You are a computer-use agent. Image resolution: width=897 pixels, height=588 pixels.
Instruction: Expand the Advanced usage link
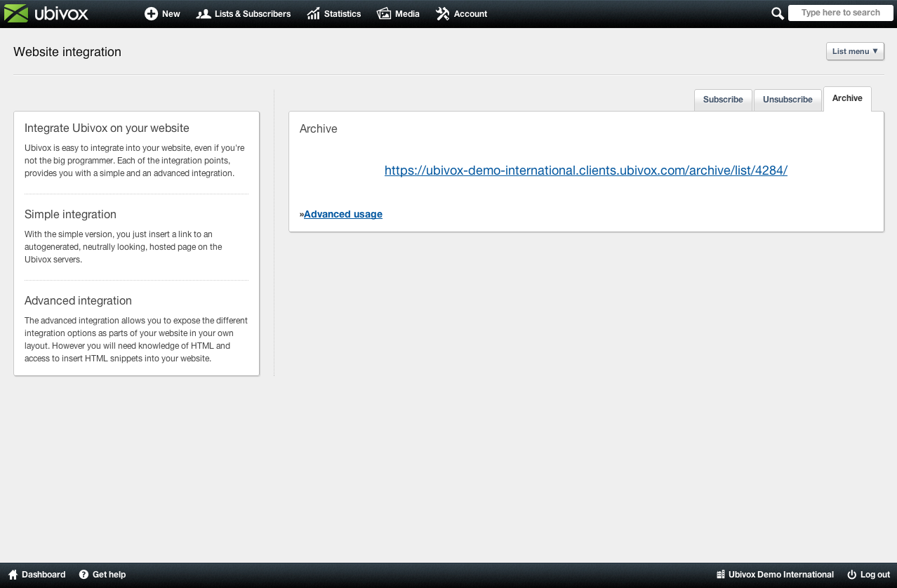point(343,214)
